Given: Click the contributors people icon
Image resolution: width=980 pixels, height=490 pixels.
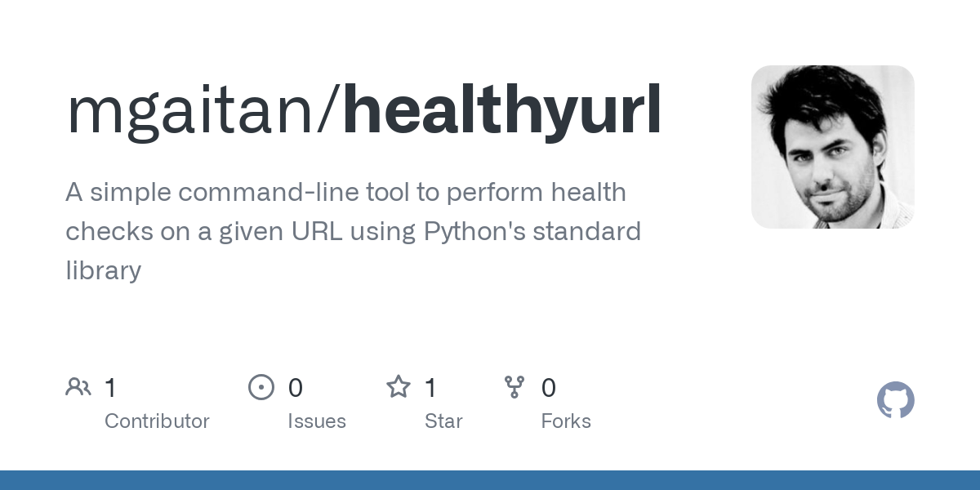Looking at the screenshot, I should point(78,387).
